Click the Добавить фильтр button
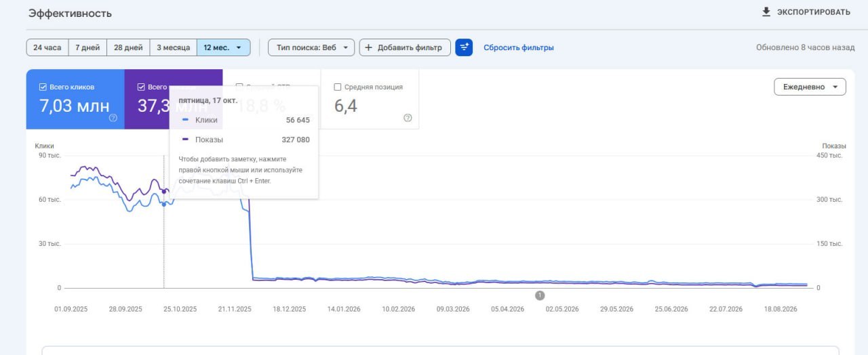 point(405,47)
